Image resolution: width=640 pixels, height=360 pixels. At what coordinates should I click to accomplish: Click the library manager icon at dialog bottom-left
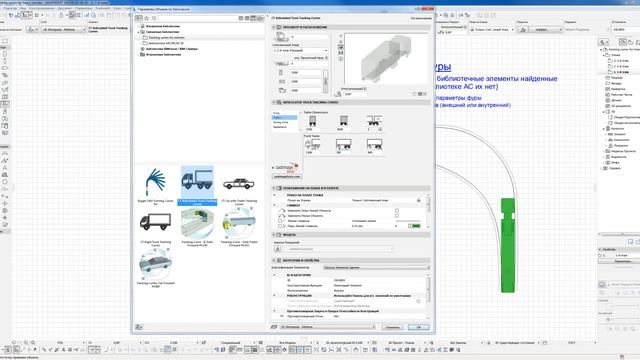pyautogui.click(x=139, y=327)
